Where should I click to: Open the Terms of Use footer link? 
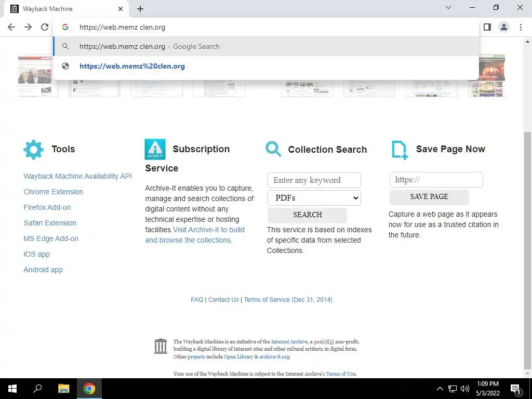click(341, 374)
